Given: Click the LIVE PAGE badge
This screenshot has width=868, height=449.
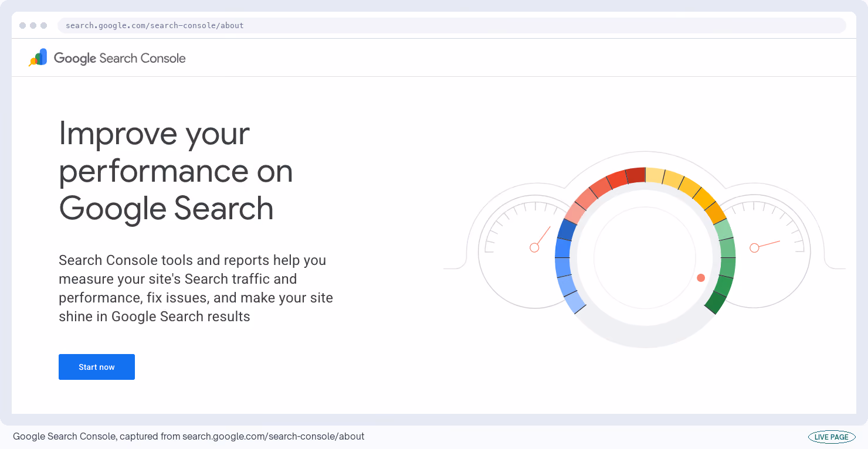Looking at the screenshot, I should click(x=832, y=437).
